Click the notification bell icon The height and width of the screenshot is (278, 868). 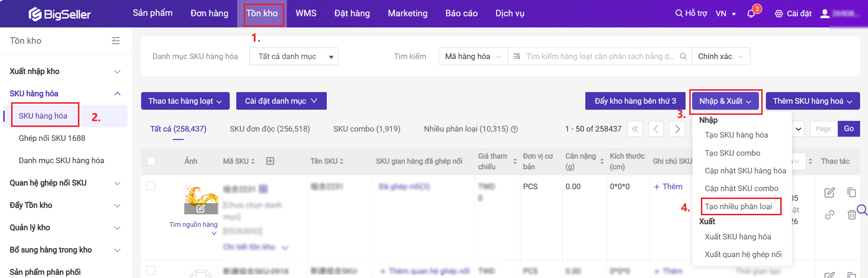pos(751,14)
